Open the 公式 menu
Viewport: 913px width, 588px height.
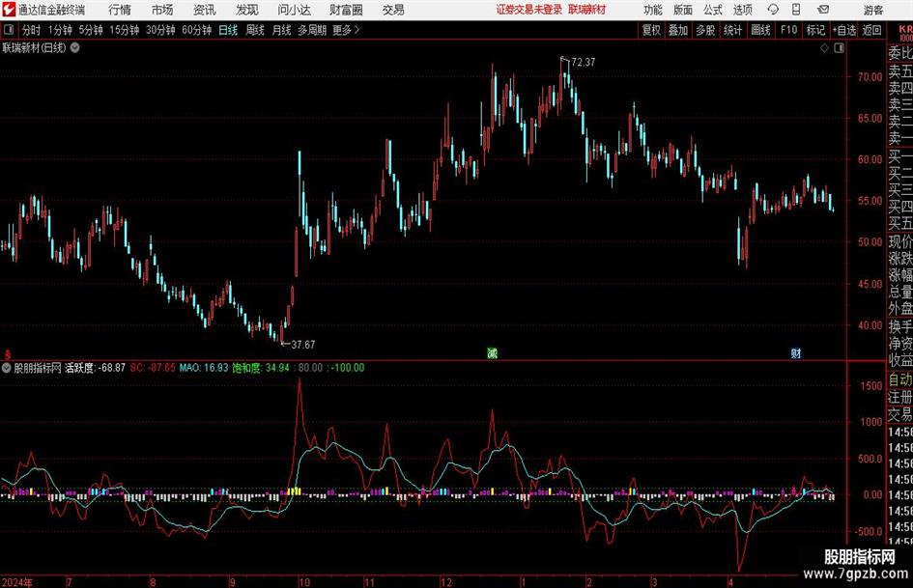(712, 10)
